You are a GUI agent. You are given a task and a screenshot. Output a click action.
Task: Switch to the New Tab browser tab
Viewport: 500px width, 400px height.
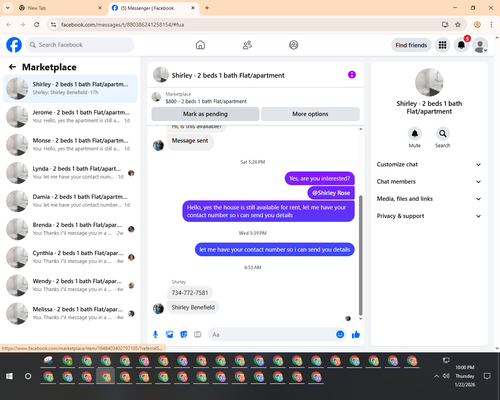click(60, 8)
